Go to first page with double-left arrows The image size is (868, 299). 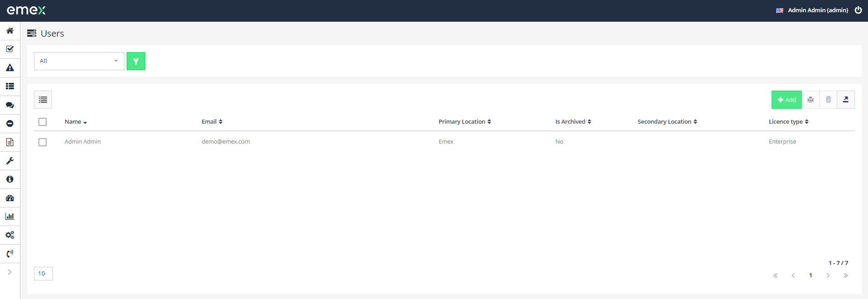coord(775,275)
